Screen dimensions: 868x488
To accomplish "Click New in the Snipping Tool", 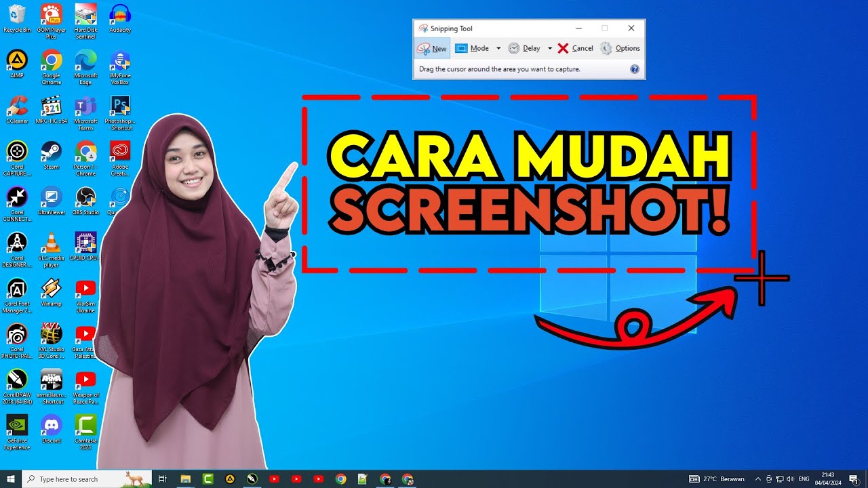I will tap(432, 48).
